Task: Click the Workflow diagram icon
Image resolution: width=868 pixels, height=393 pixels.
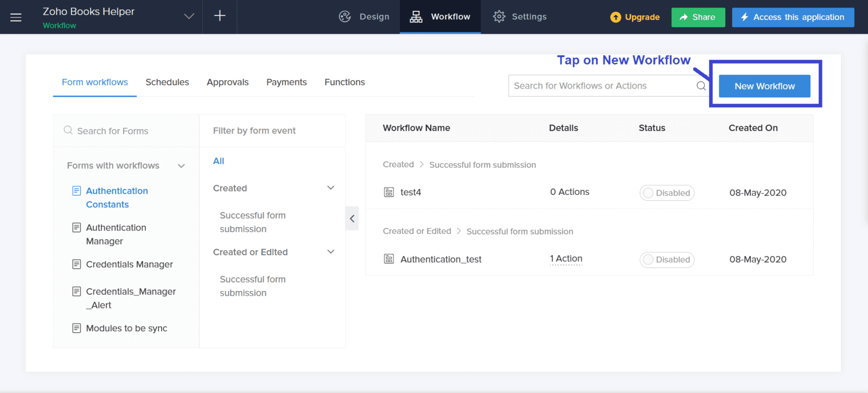Action: coord(416,17)
